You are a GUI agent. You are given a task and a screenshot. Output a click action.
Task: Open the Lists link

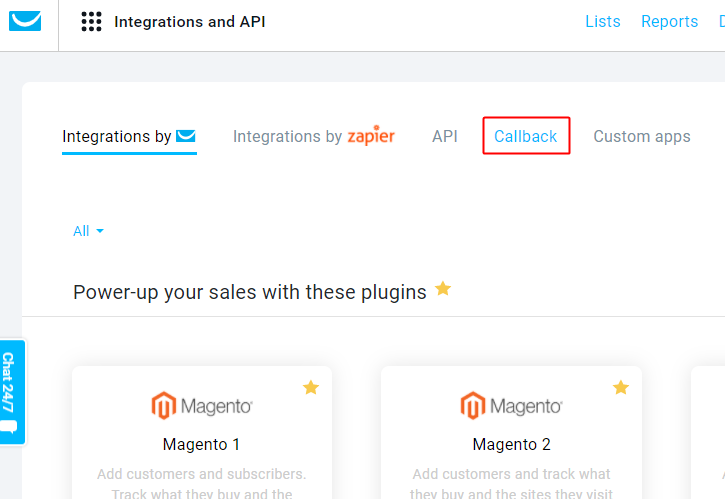602,21
